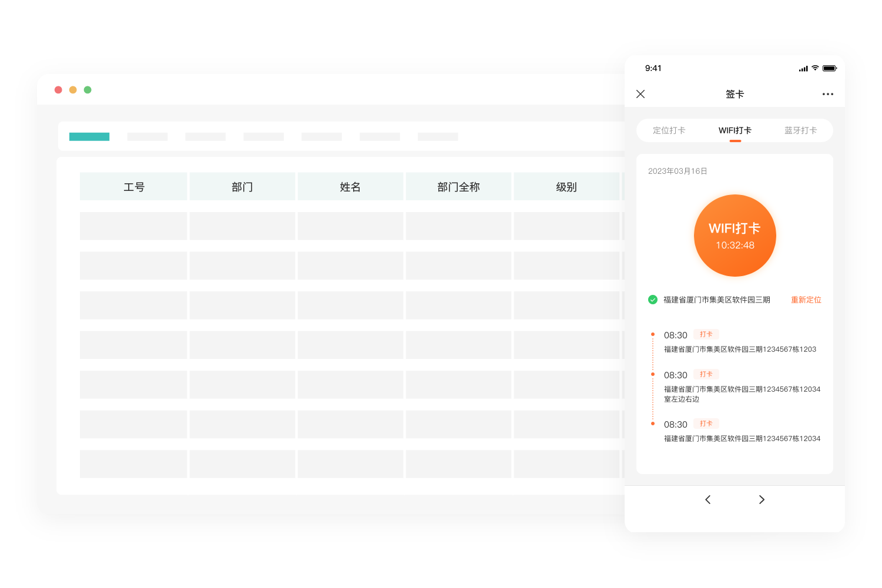The width and height of the screenshot is (882, 588).
Task: Click the 工号 column header
Action: (133, 187)
